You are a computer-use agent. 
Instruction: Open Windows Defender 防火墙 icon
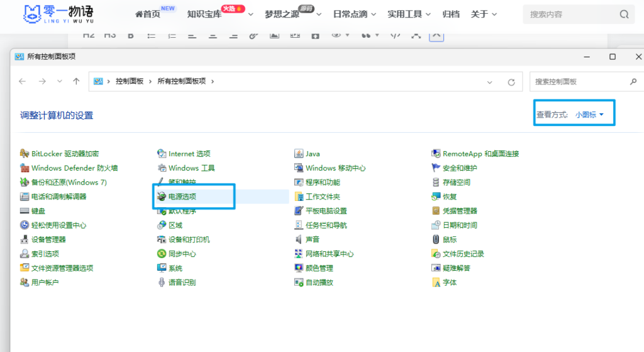click(25, 168)
